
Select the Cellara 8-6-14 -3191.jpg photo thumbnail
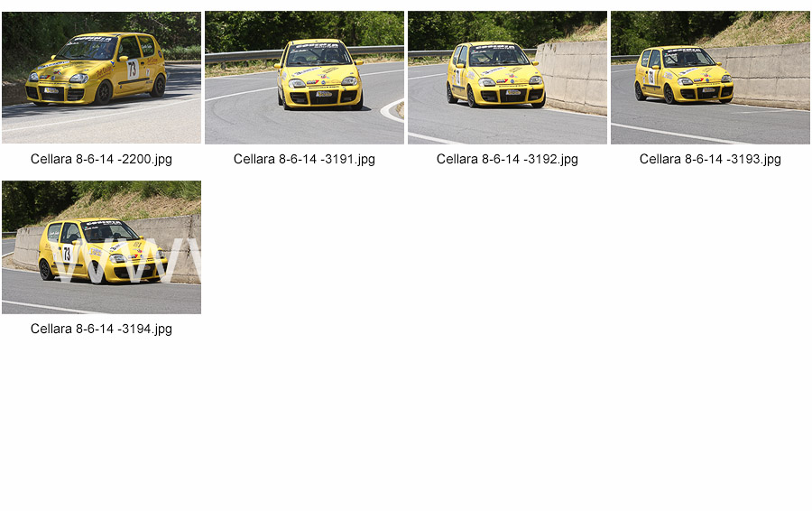coord(305,78)
